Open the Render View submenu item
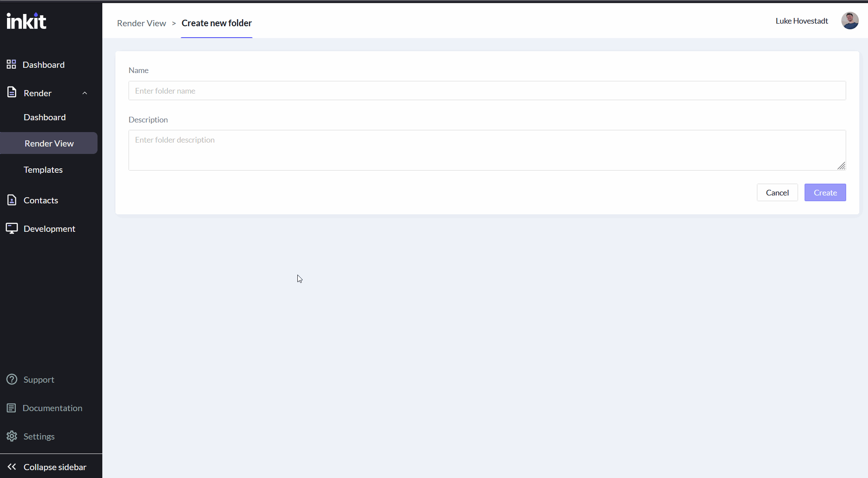The width and height of the screenshot is (868, 478). (x=49, y=143)
